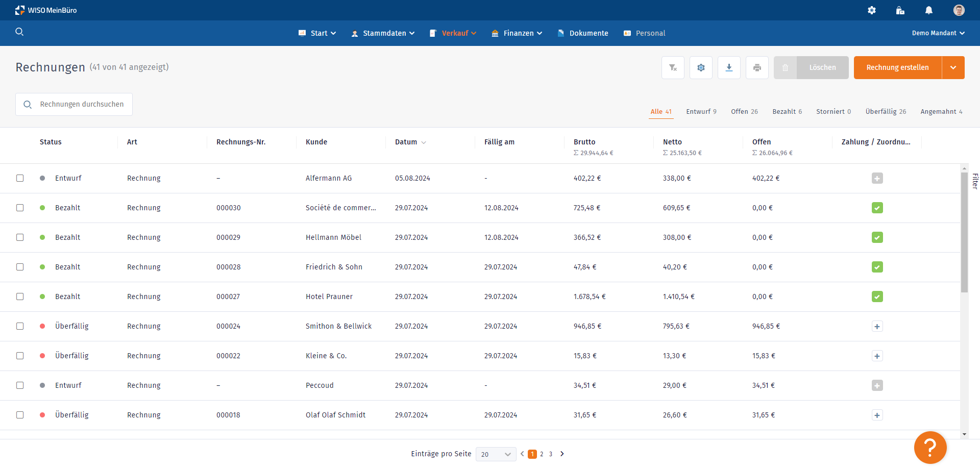Open the global search magnifier icon
Screen dimensions: 980x469
(19, 32)
